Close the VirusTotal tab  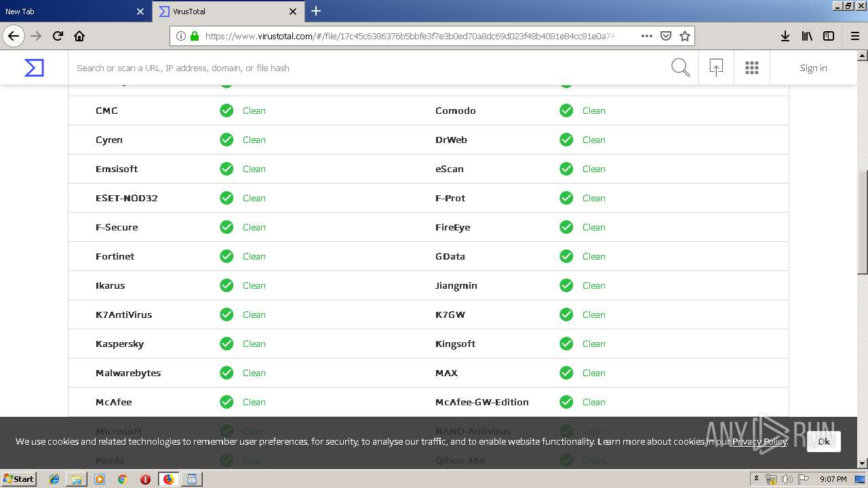click(x=293, y=12)
